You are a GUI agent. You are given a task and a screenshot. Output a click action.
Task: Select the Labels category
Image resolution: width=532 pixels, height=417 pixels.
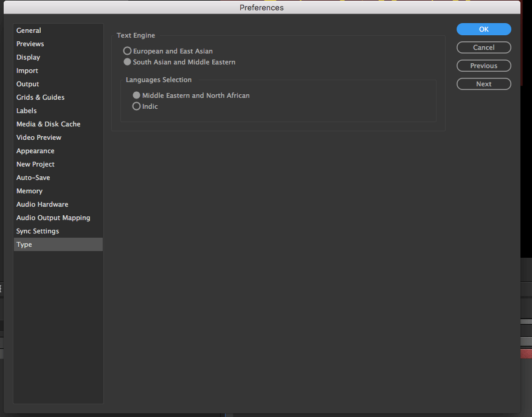click(x=58, y=111)
